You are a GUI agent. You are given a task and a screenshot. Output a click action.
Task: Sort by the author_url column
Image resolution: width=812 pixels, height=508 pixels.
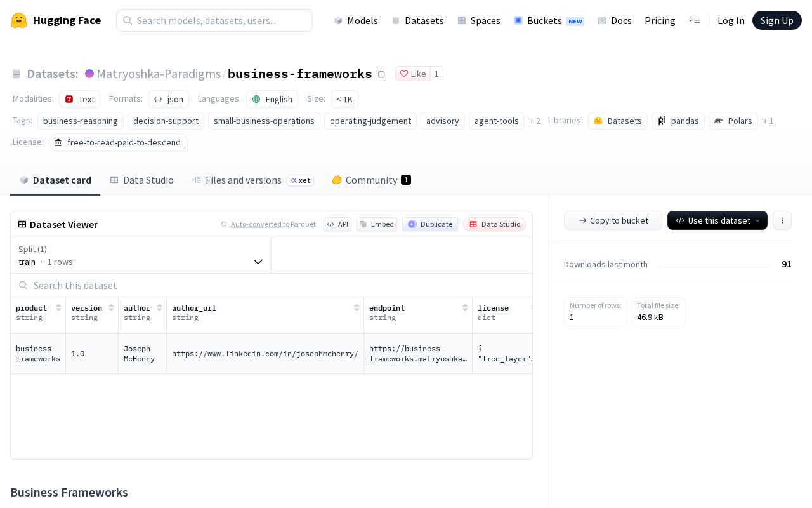(x=357, y=308)
